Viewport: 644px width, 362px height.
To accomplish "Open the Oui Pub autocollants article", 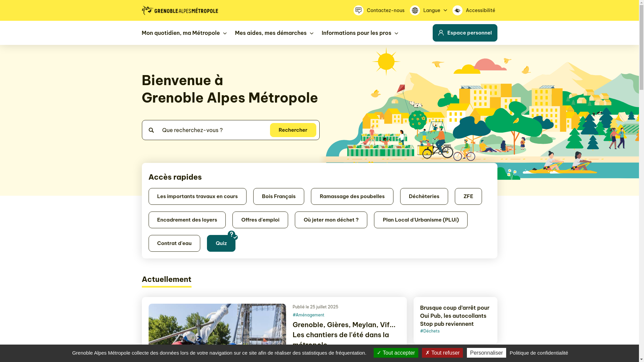I will click(x=454, y=316).
